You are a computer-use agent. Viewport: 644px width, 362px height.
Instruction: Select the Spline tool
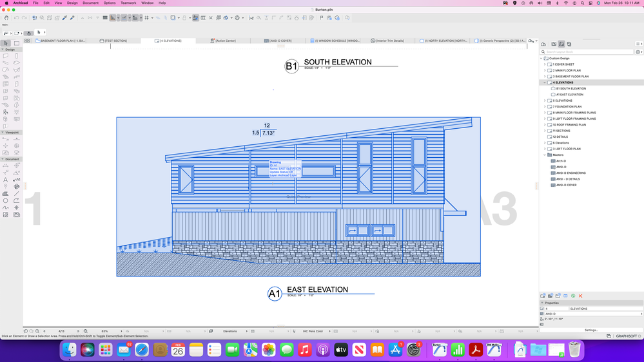(6, 207)
